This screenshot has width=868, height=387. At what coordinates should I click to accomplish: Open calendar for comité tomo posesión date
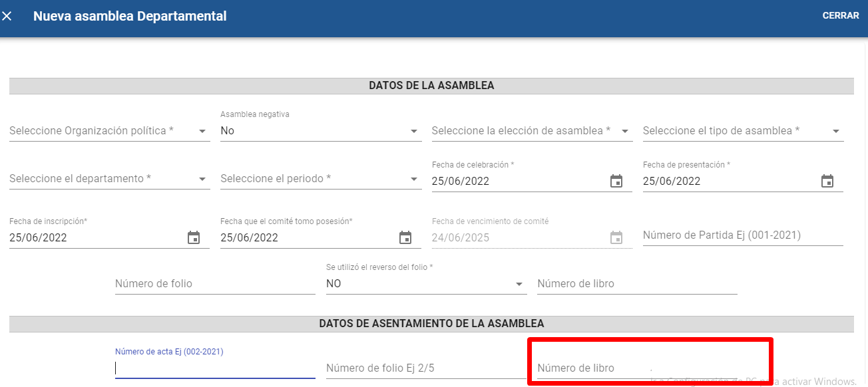[405, 237]
